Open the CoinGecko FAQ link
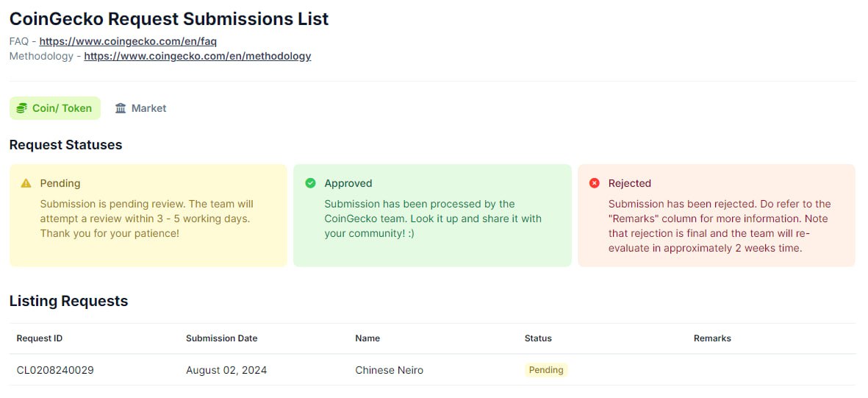 click(128, 42)
